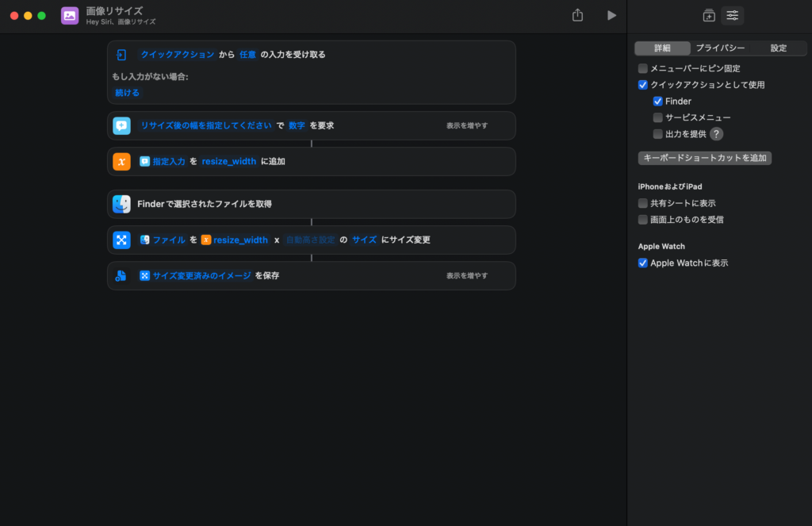Viewport: 812px width, 526px height.
Task: Click the blue resize image action icon
Action: [121, 240]
